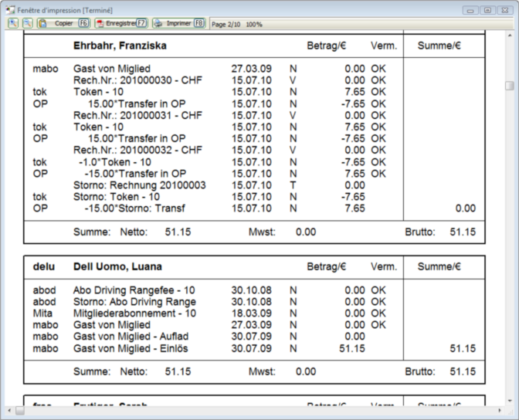Viewport: 519px width, 420px height.
Task: Click Betrag/€ header in Dell Uomo table
Action: [x=327, y=267]
